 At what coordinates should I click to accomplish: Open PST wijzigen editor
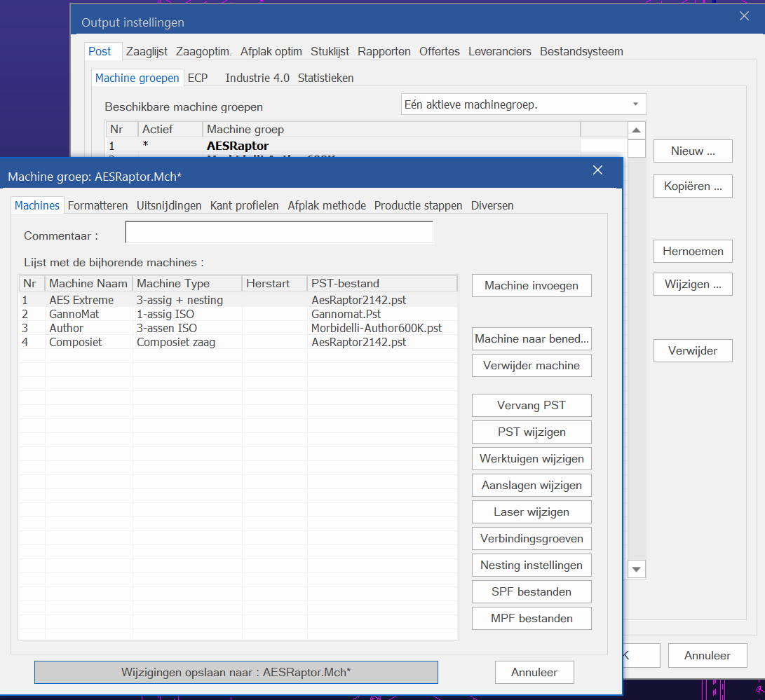pos(532,432)
